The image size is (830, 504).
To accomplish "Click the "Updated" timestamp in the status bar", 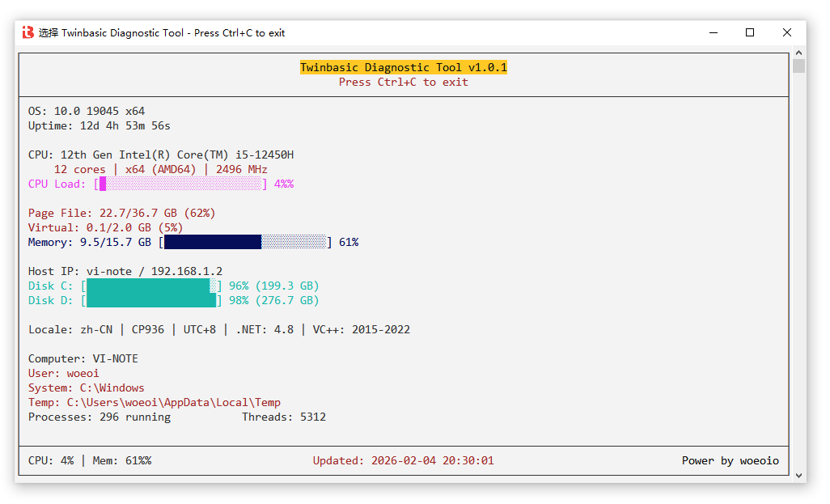I will click(404, 460).
